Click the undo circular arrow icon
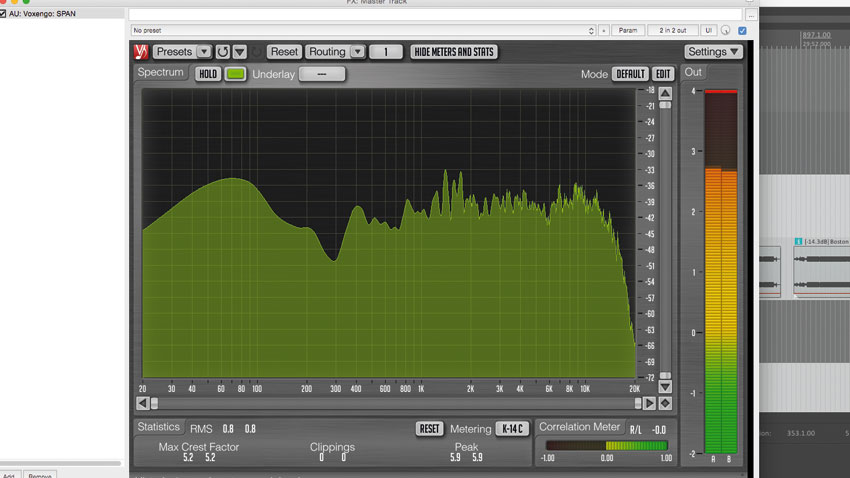850x478 pixels. click(x=222, y=51)
